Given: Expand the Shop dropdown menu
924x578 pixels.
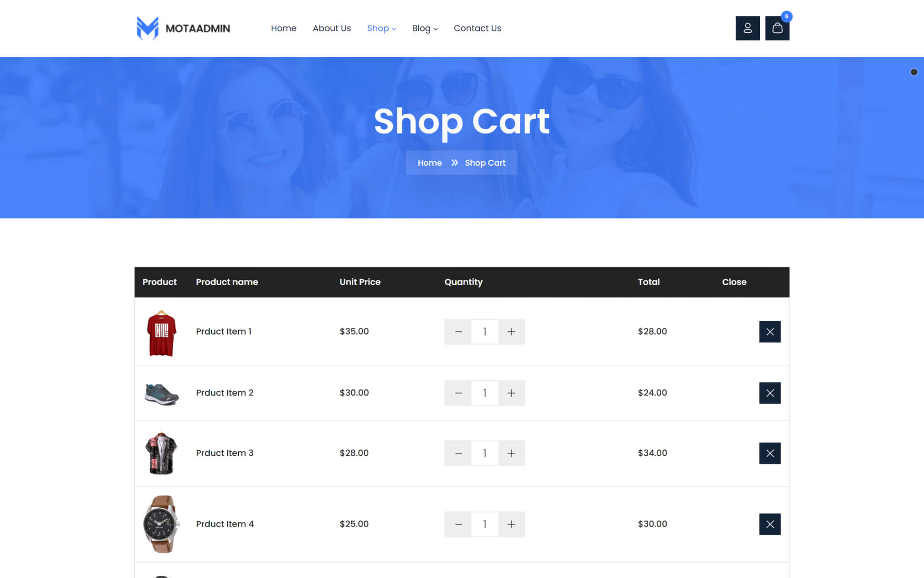Looking at the screenshot, I should tap(381, 28).
